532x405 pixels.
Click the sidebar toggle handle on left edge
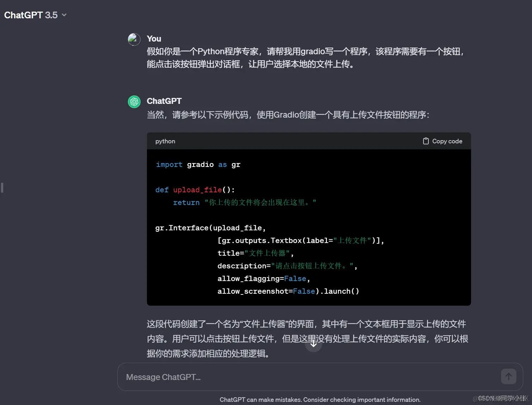point(2,188)
